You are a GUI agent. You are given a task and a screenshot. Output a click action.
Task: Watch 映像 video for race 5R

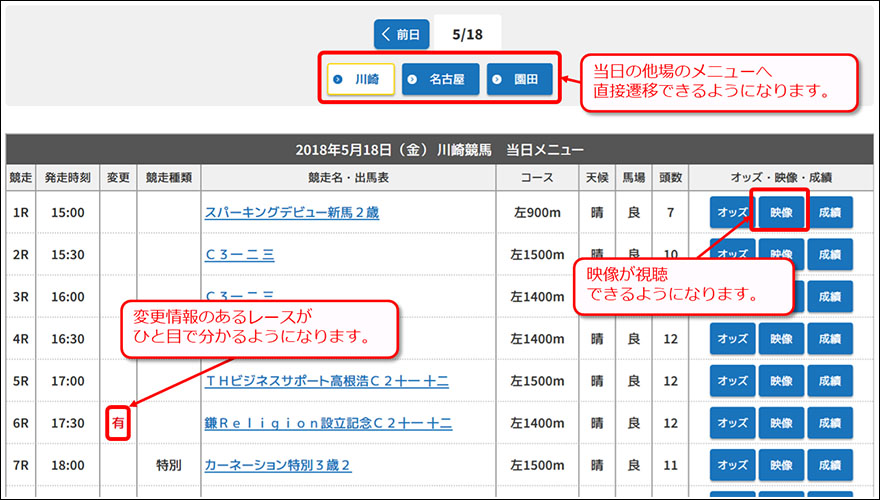point(781,381)
